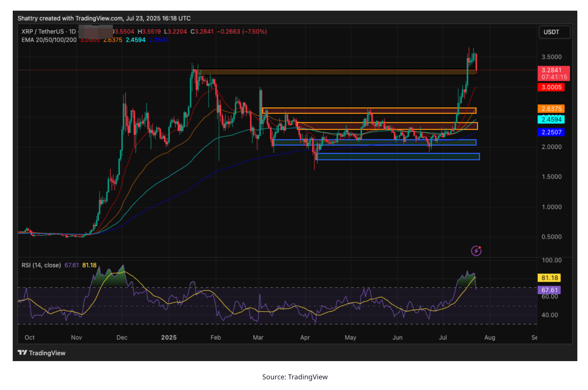The height and width of the screenshot is (390, 588).
Task: Click the cyan 2.4594 EMA price tag
Action: click(551, 120)
